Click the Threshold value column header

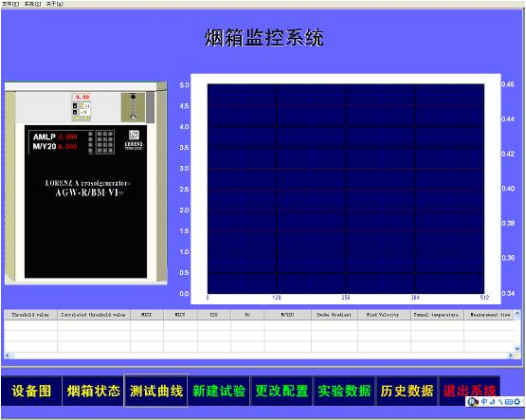(31, 315)
